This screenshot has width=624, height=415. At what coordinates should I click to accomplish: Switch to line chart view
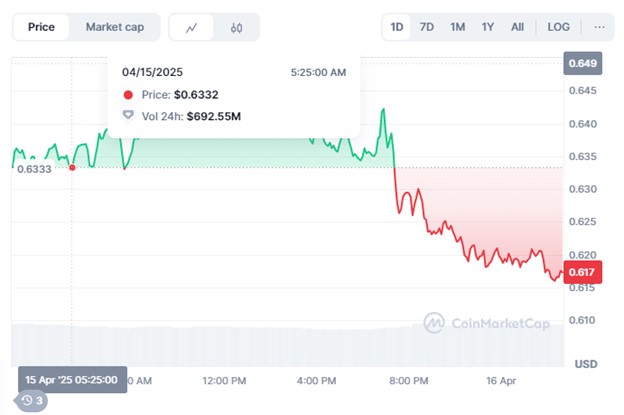pyautogui.click(x=192, y=27)
